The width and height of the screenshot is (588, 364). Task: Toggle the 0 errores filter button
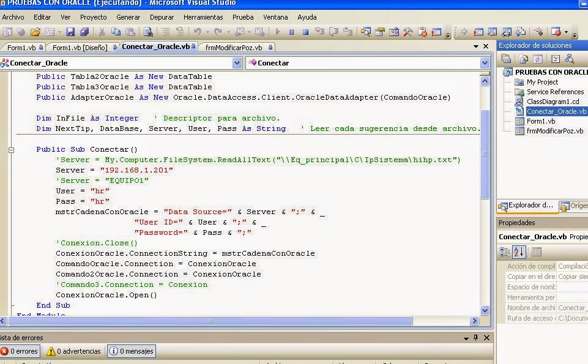20,351
